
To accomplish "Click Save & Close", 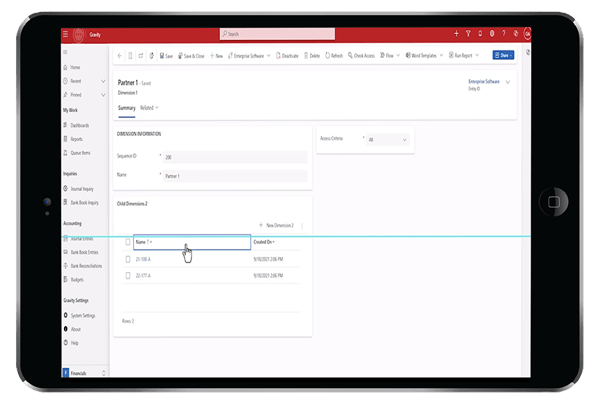I will click(191, 56).
